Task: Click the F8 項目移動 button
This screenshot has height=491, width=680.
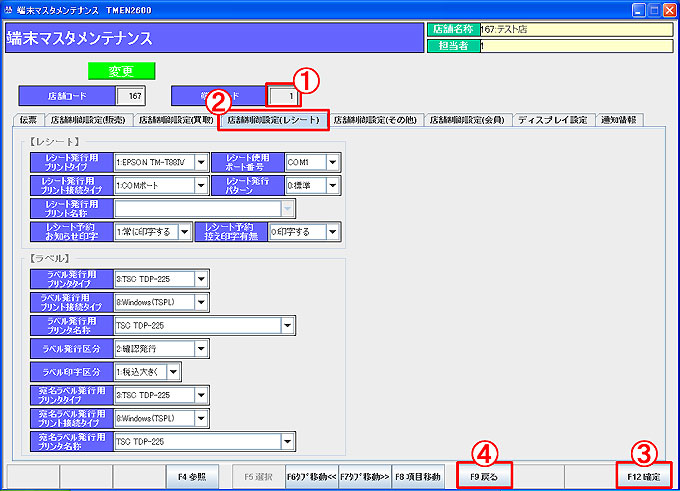Action: click(418, 477)
